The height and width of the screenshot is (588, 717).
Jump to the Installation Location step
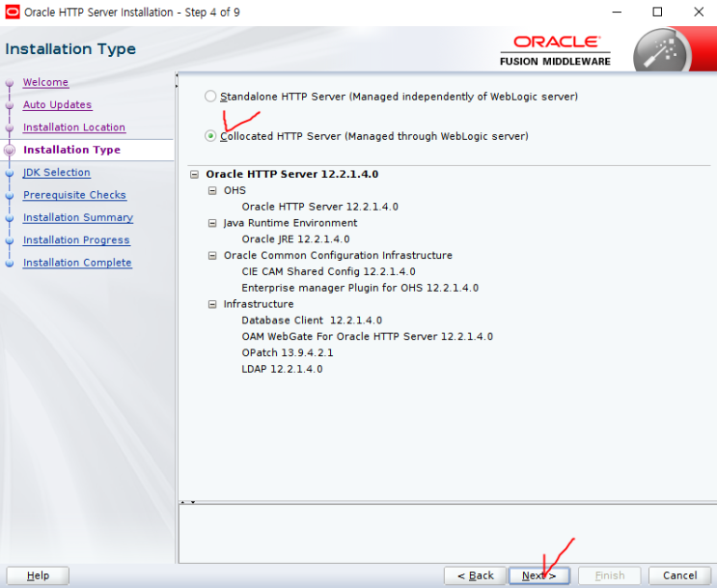pos(74,127)
